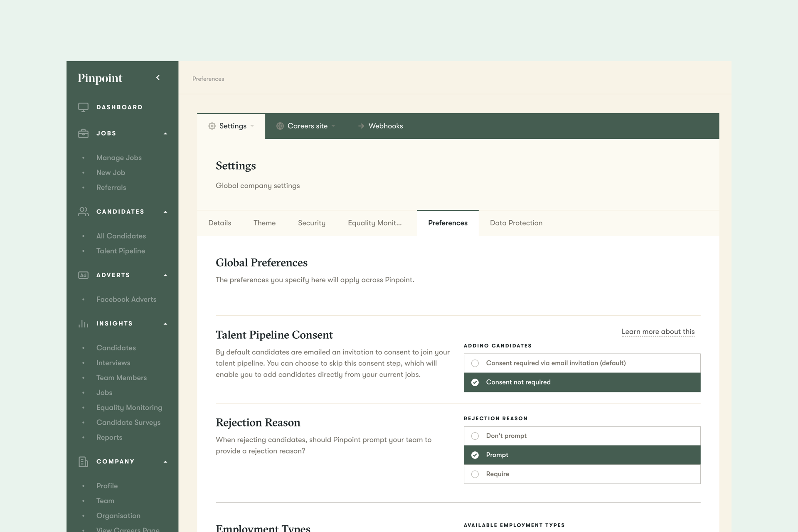Open the Webhooks navigation item
The image size is (798, 532).
pyautogui.click(x=385, y=126)
